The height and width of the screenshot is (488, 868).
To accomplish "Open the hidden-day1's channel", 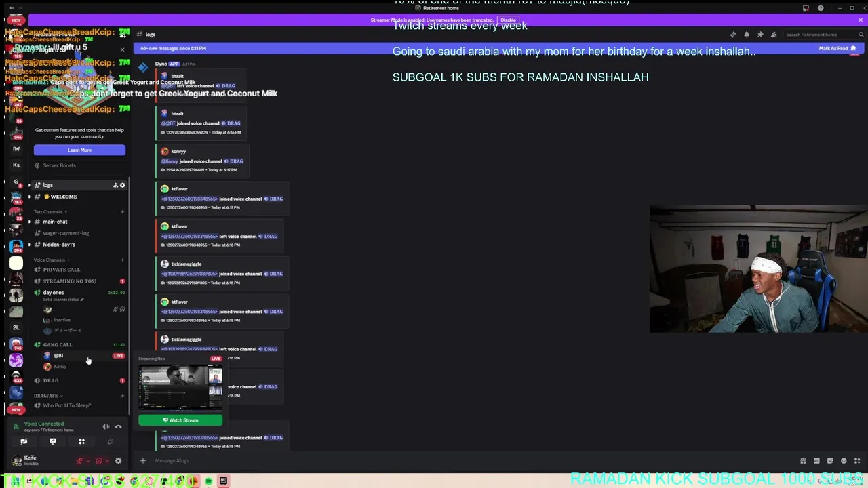I will pyautogui.click(x=78, y=245).
